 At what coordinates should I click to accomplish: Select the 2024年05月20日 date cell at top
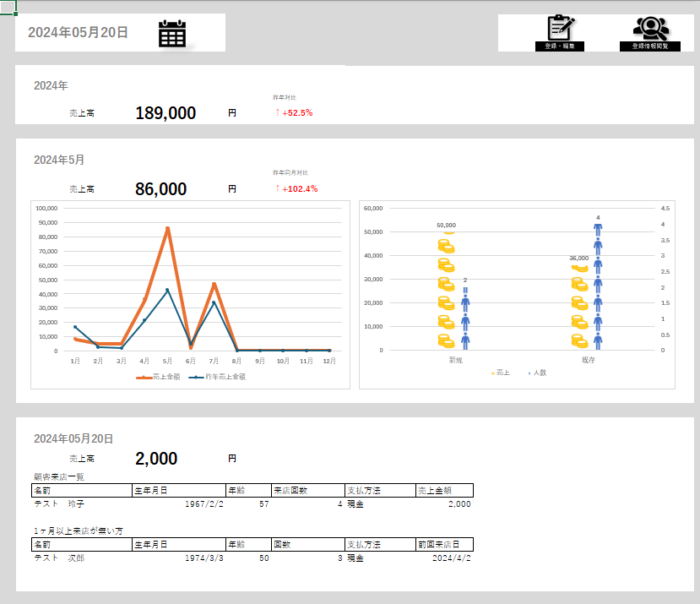coord(79,33)
